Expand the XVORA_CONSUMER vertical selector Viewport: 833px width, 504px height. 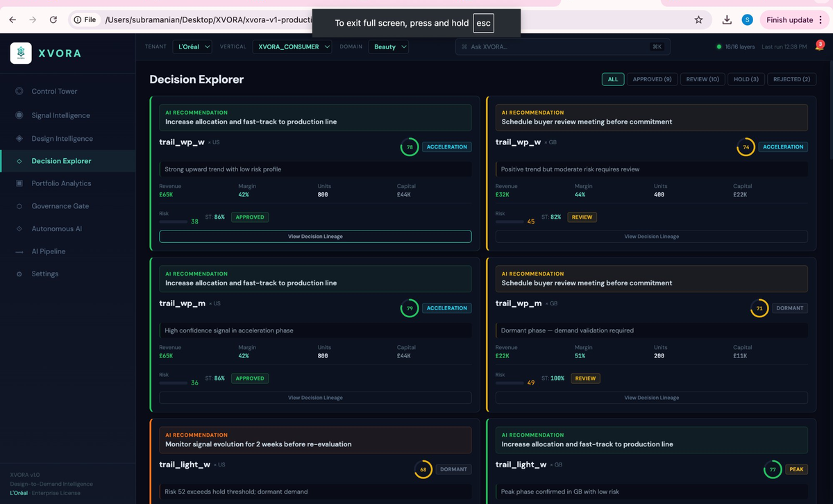292,47
